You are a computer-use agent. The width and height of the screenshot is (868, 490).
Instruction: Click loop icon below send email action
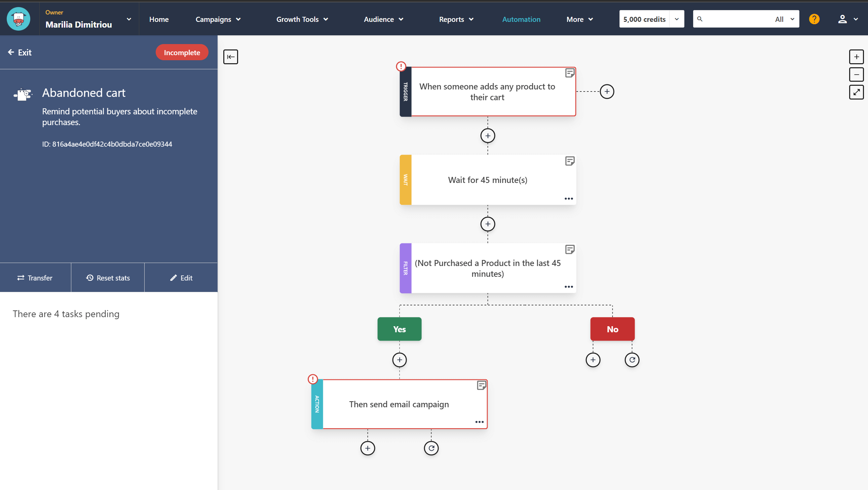[431, 448]
